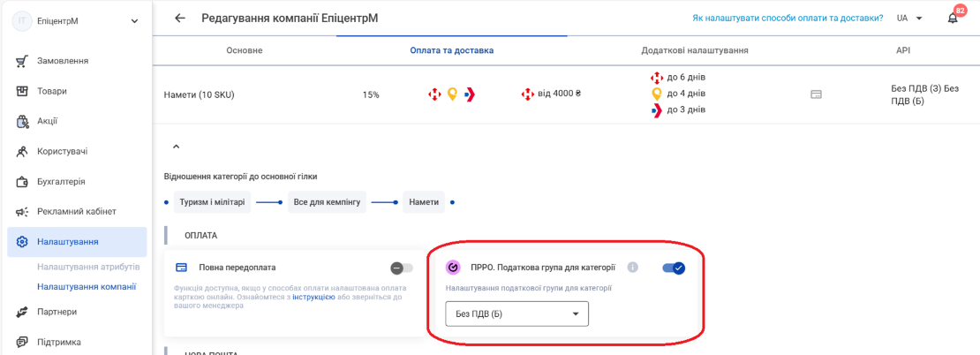This screenshot has width=980, height=355.
Task: Switch to the Додаткові налаштування tab
Action: pyautogui.click(x=694, y=50)
